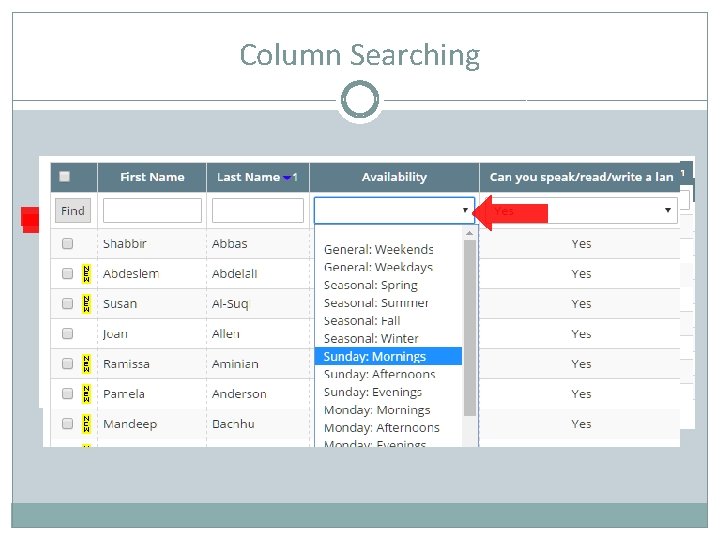
Task: Pick Seasonal: Winter in the dropdown
Action: (x=371, y=338)
